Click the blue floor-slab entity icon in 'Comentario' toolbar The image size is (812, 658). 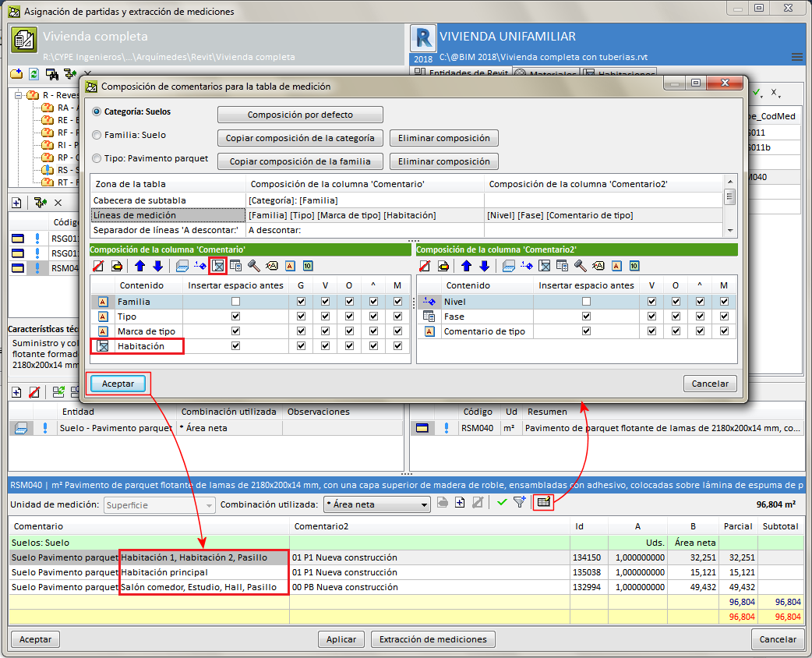point(182,266)
